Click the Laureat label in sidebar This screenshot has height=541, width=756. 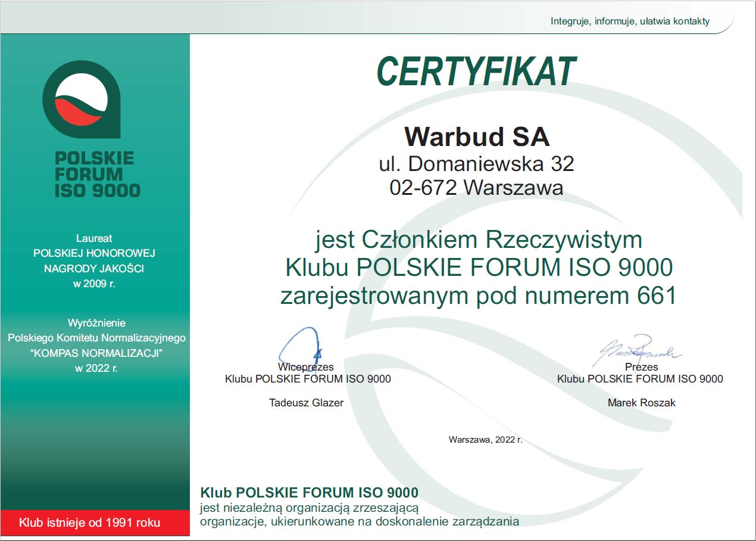coord(94,238)
